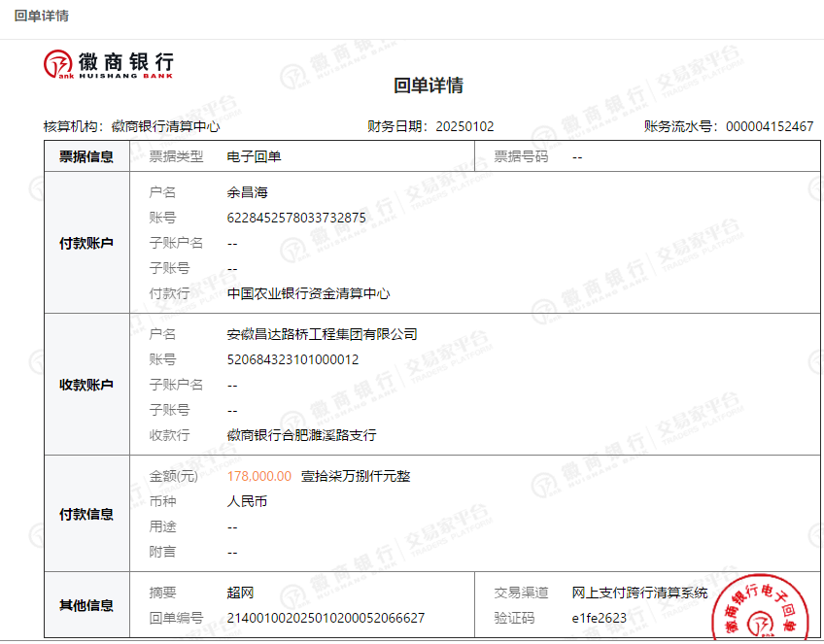Click the summary value 超网
Image resolution: width=824 pixels, height=644 pixels.
click(240, 593)
